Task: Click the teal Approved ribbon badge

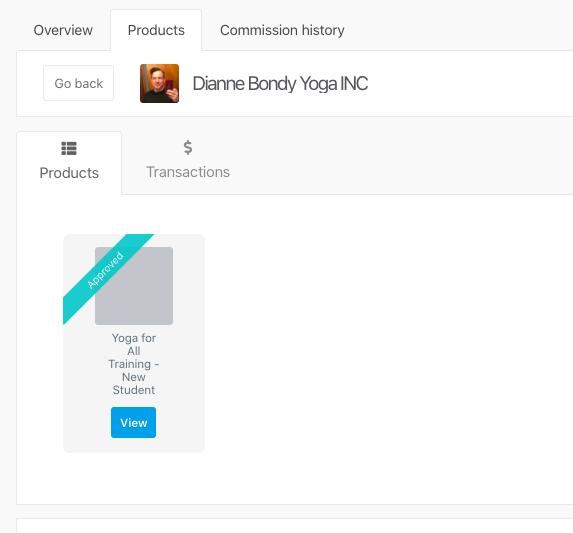Action: coord(108,279)
